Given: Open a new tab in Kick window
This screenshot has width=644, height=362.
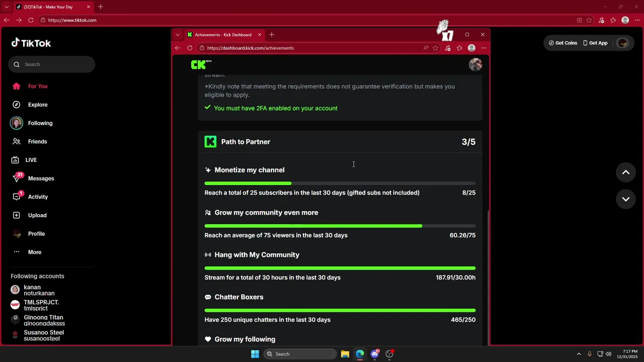Looking at the screenshot, I should pos(272,35).
